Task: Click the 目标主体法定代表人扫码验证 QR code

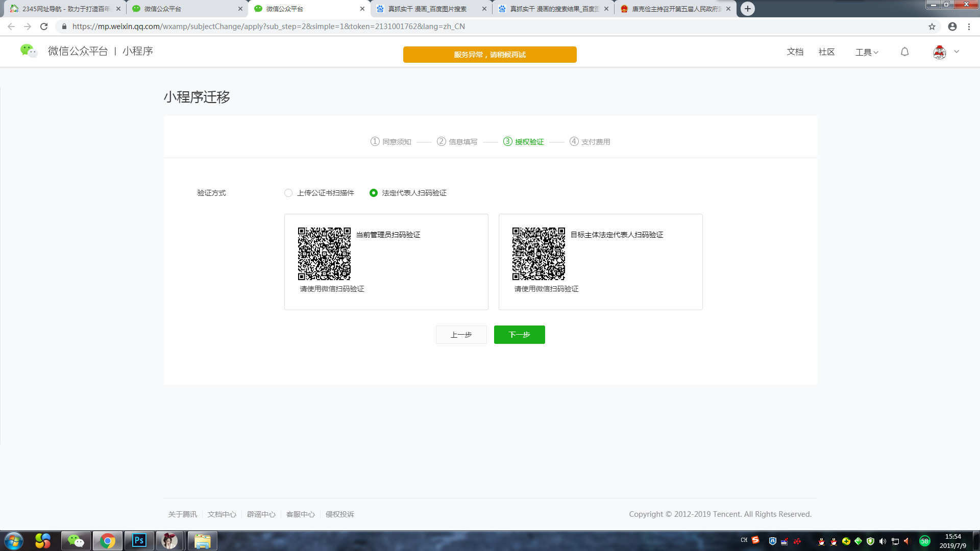Action: 538,254
